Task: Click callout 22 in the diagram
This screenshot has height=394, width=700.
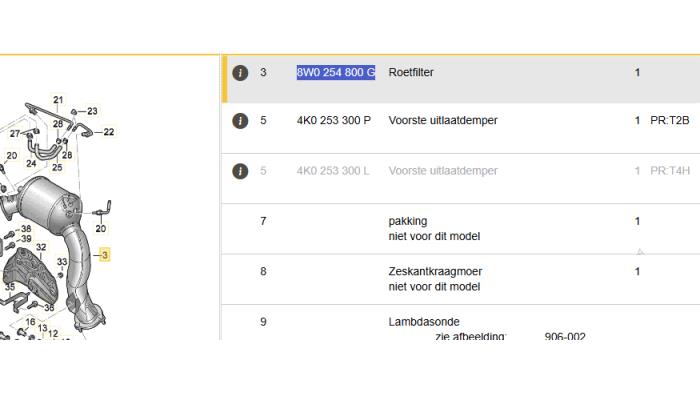Action: click(108, 132)
